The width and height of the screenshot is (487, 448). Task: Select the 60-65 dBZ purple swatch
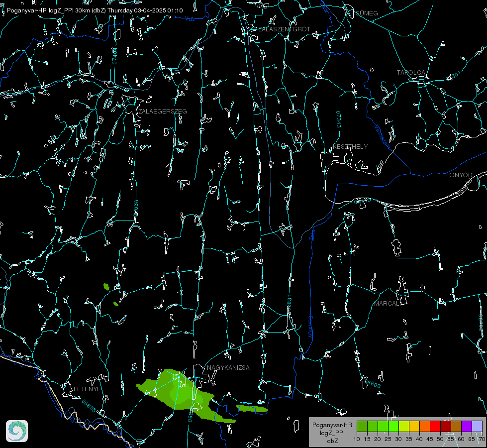(x=467, y=427)
